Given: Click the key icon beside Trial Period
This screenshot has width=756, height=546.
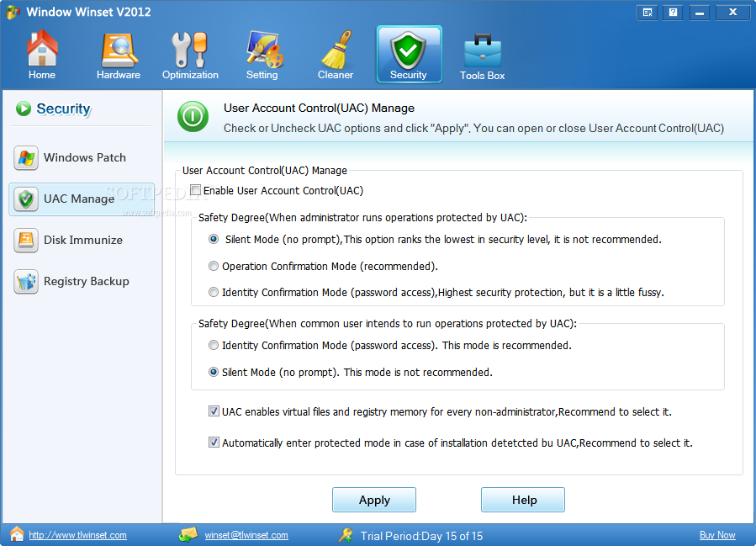Looking at the screenshot, I should (346, 535).
